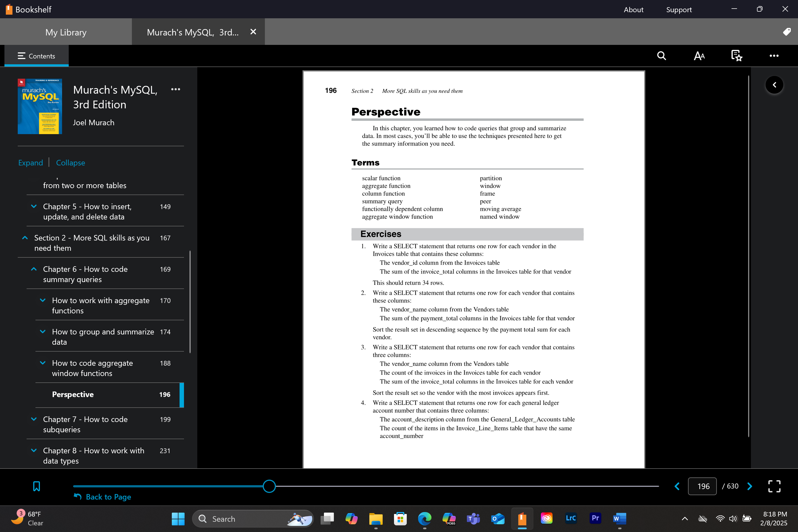The width and height of the screenshot is (798, 532).
Task: Click Back to Page link
Action: (103, 497)
